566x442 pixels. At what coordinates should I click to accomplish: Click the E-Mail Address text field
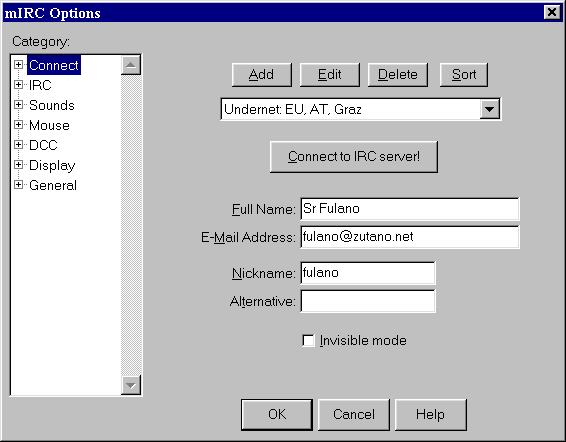point(410,237)
